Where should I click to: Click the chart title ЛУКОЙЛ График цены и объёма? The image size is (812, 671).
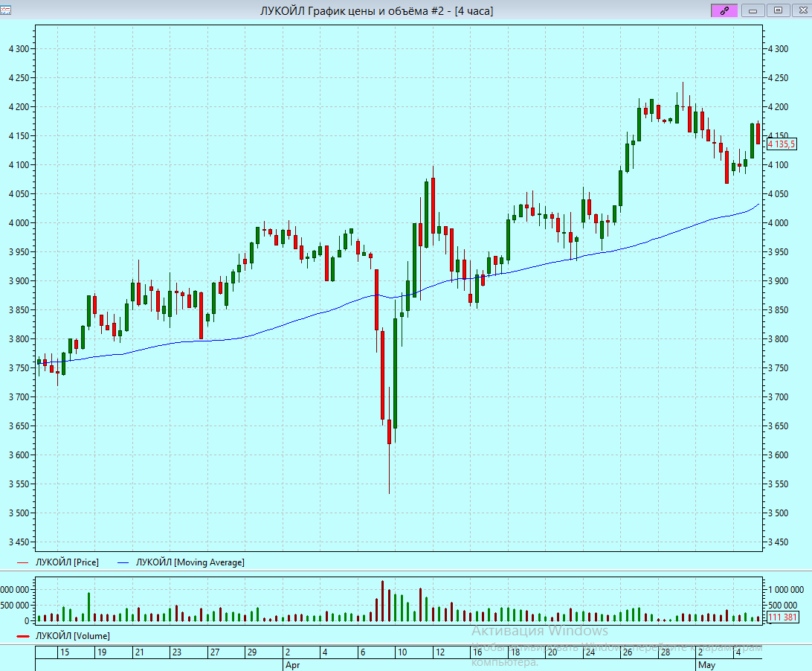click(x=376, y=11)
